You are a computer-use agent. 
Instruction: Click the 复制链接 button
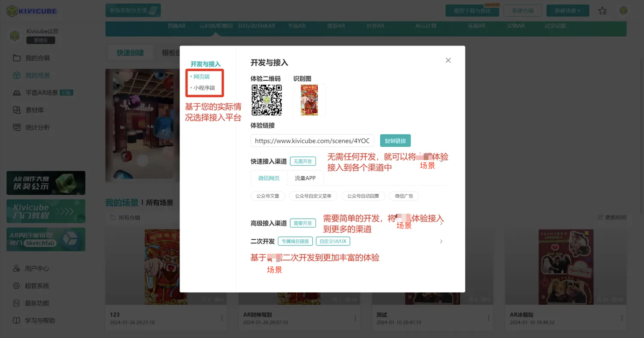(395, 141)
